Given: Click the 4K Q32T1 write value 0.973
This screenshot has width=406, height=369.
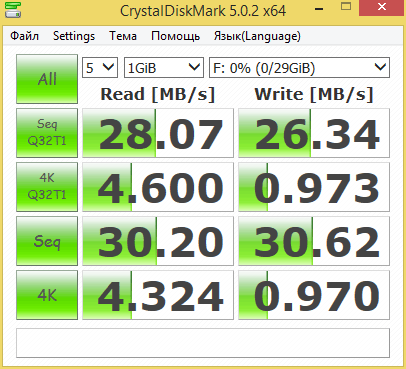Looking at the screenshot, I should 314,187.
